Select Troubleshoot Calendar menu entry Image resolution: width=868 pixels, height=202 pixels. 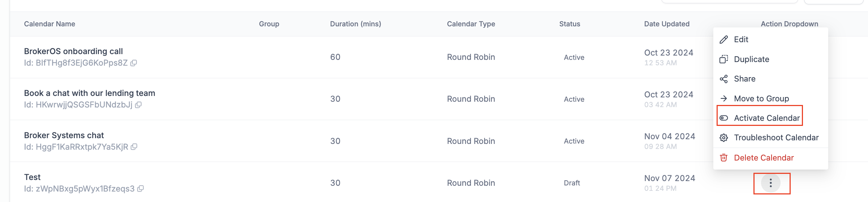pos(771,138)
